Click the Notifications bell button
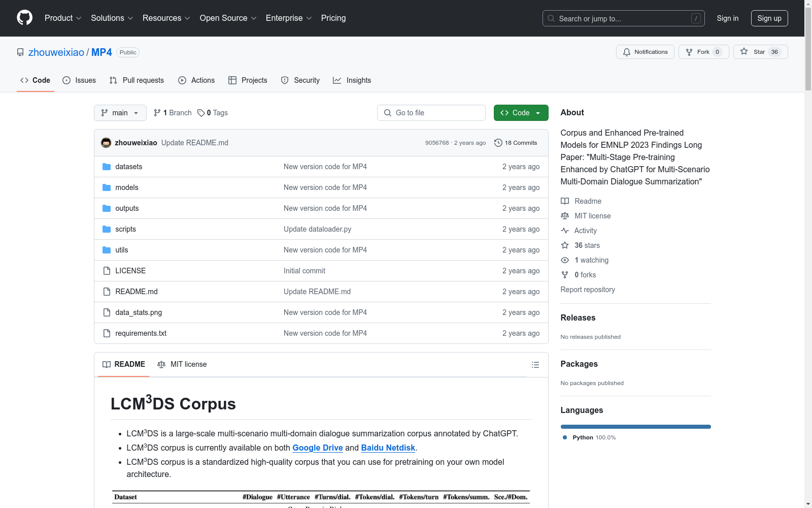 pyautogui.click(x=645, y=52)
